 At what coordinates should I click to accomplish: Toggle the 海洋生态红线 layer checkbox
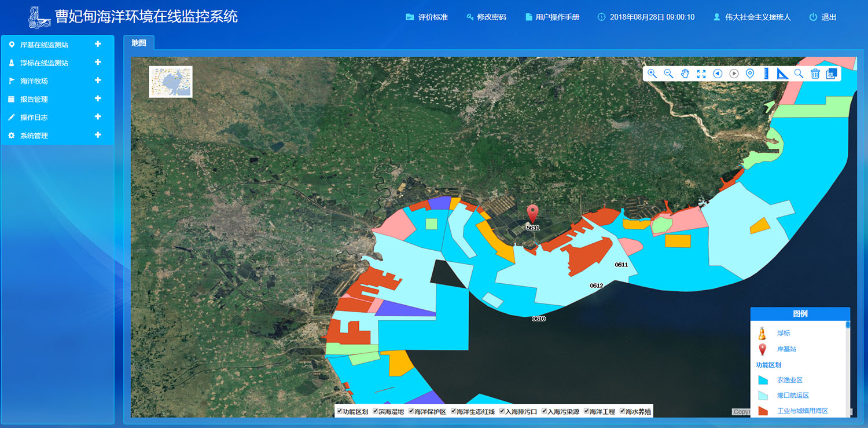point(454,411)
